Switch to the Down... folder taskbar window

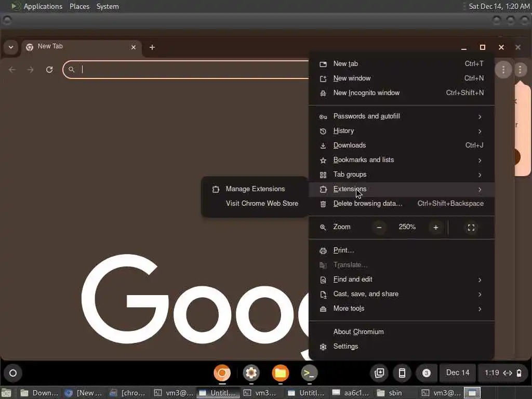pyautogui.click(x=39, y=393)
